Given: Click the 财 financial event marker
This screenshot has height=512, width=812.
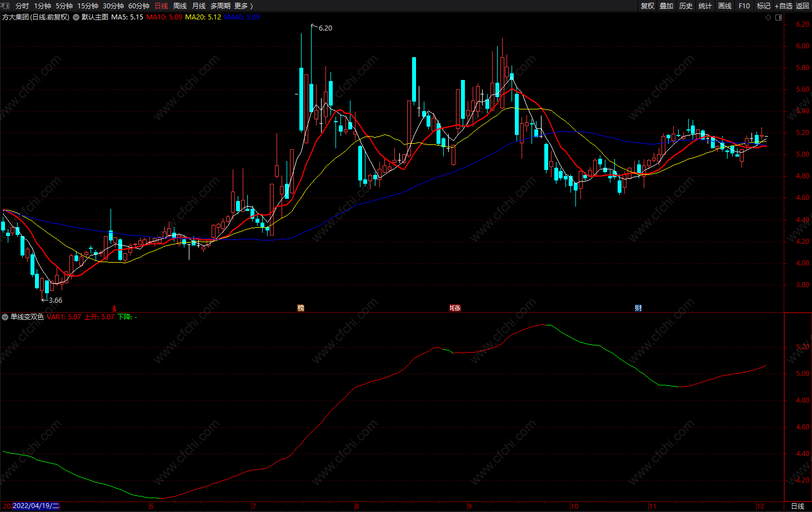Looking at the screenshot, I should [x=638, y=308].
